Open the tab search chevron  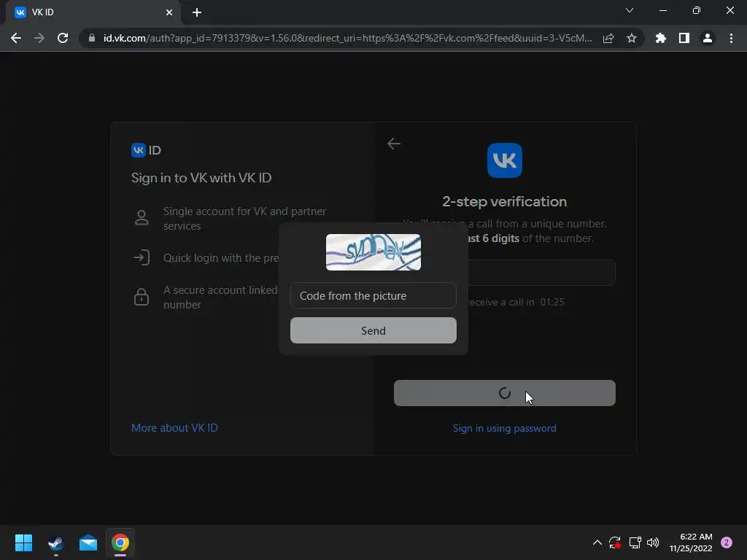[630, 10]
